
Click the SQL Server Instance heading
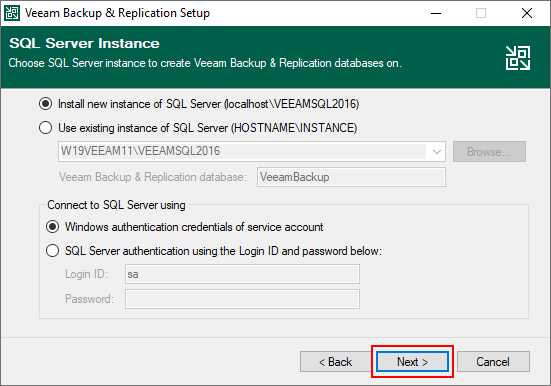pyautogui.click(x=84, y=43)
